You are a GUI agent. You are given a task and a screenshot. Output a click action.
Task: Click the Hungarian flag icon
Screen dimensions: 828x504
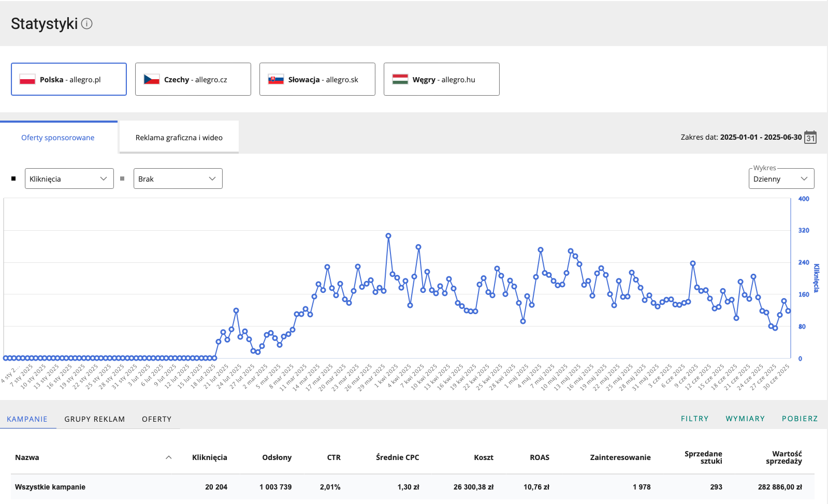click(x=400, y=80)
